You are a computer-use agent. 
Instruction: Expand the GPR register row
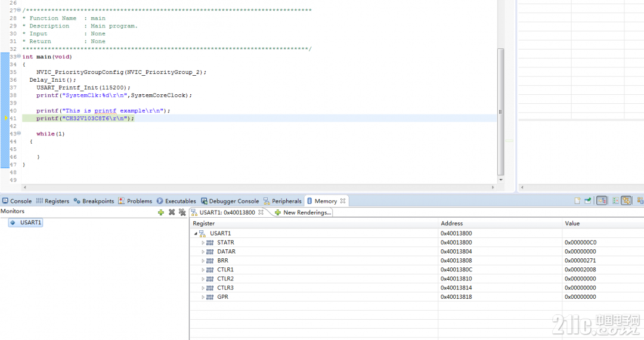(x=203, y=297)
